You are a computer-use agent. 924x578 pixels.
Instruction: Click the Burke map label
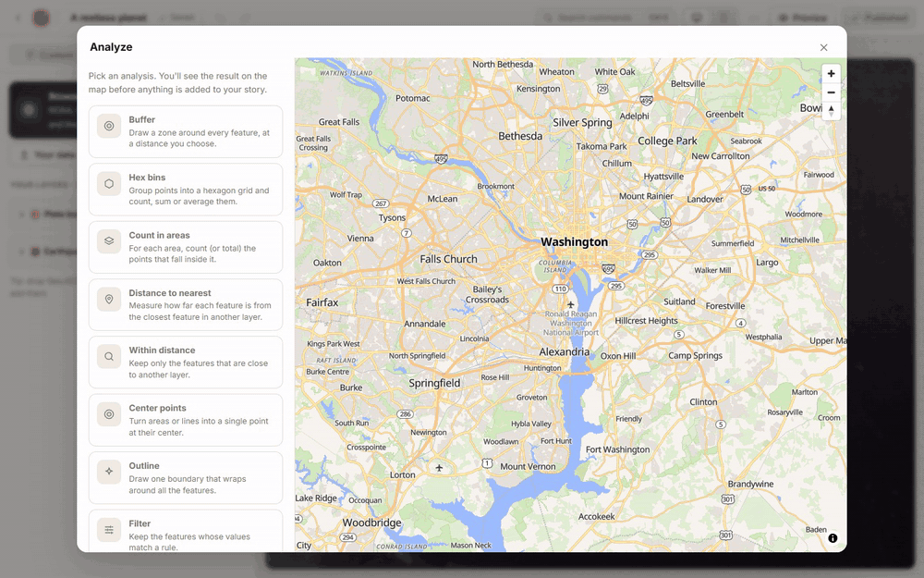click(350, 387)
